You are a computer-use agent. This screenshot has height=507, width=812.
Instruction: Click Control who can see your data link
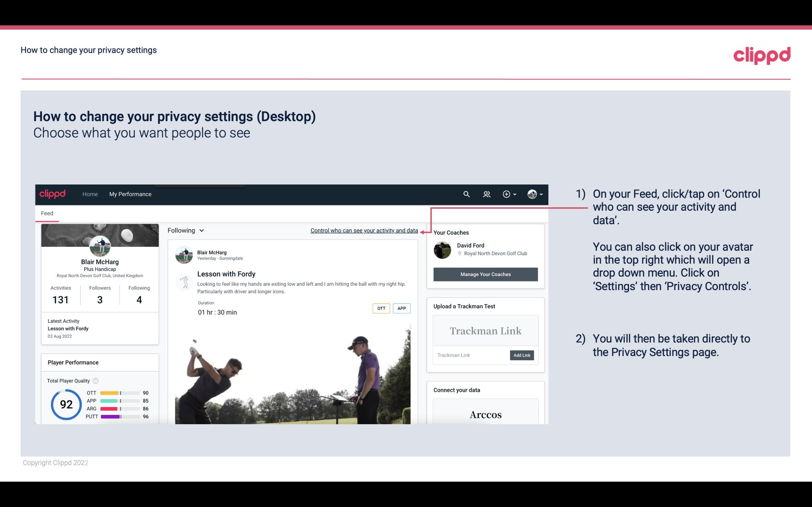pyautogui.click(x=364, y=230)
